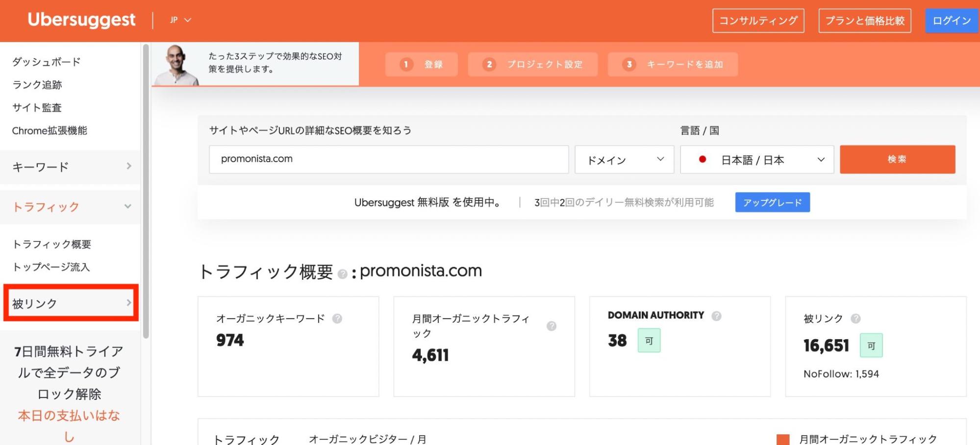Click the Neil Patel portrait thumbnail
The height and width of the screenshot is (445, 980).
click(176, 65)
